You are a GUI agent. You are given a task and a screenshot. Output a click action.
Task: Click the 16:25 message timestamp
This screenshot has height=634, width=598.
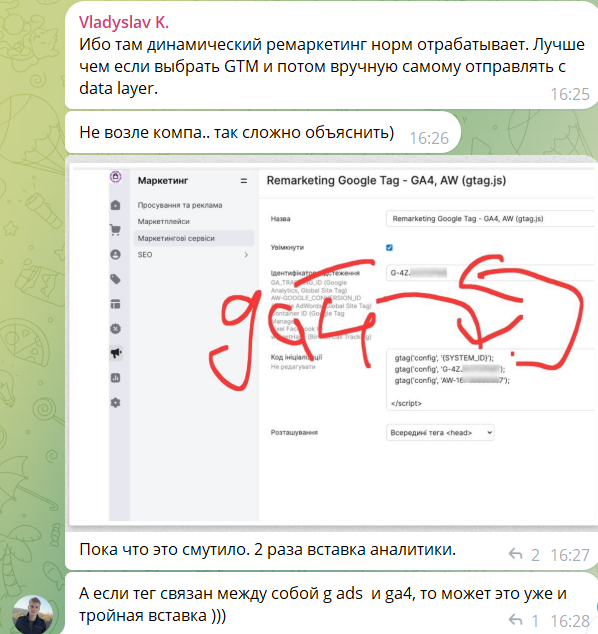pos(570,94)
